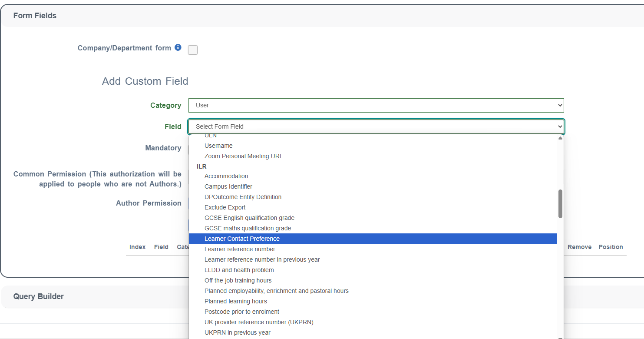Select Zoom Personal Meeting URL option

(x=373, y=156)
